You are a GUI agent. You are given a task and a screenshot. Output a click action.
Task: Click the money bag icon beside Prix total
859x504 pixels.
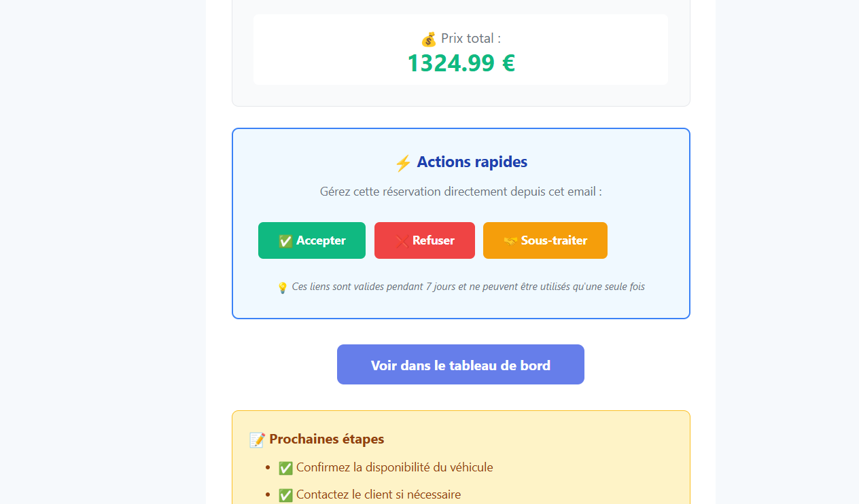coord(429,39)
